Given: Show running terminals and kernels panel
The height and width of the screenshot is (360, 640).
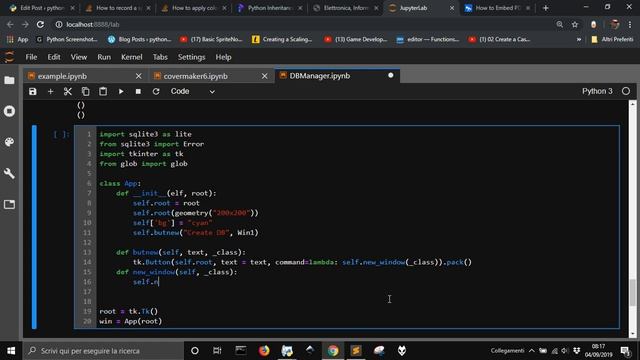Looking at the screenshot, I should (x=9, y=111).
